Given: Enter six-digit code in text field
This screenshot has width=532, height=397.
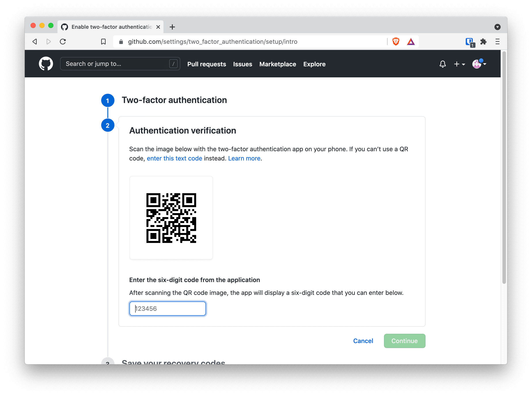Looking at the screenshot, I should coord(168,309).
